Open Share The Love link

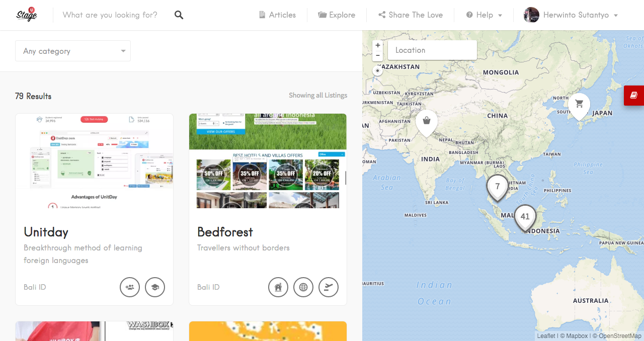[x=411, y=15]
